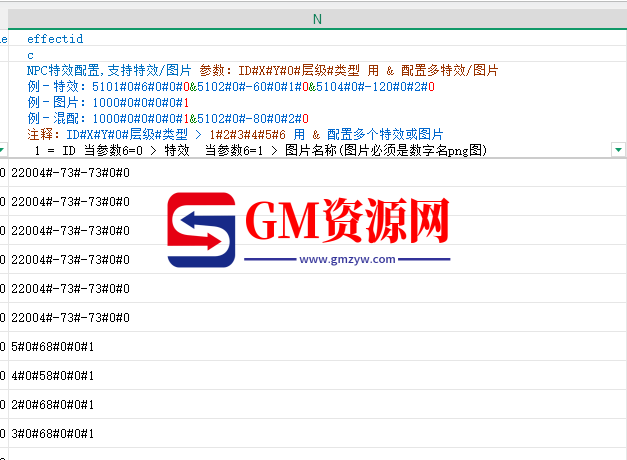This screenshot has width=627, height=460.
Task: Select cell containing 5#0#68#0#0#1
Action: point(317,346)
